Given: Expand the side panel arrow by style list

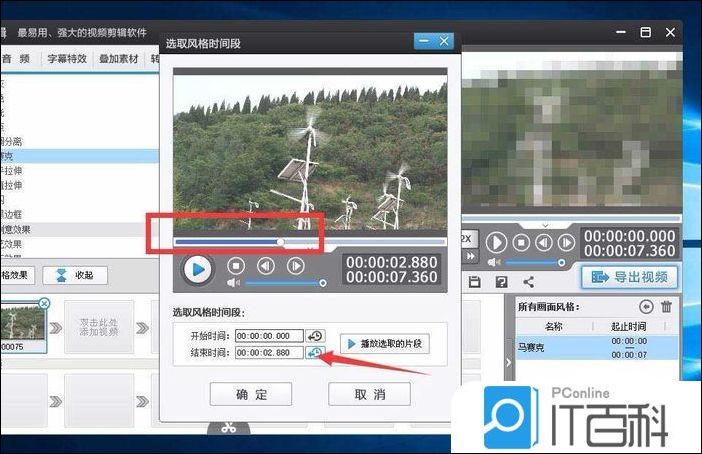Looking at the screenshot, I should click(x=509, y=362).
